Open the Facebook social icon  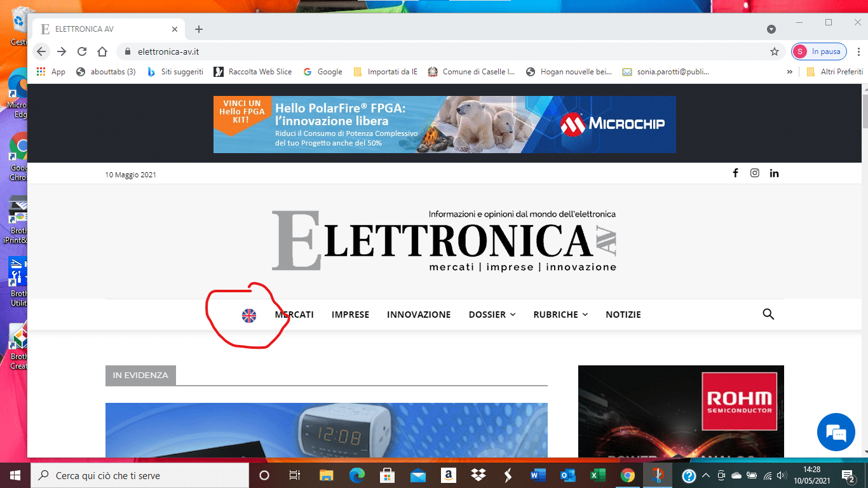(x=735, y=173)
